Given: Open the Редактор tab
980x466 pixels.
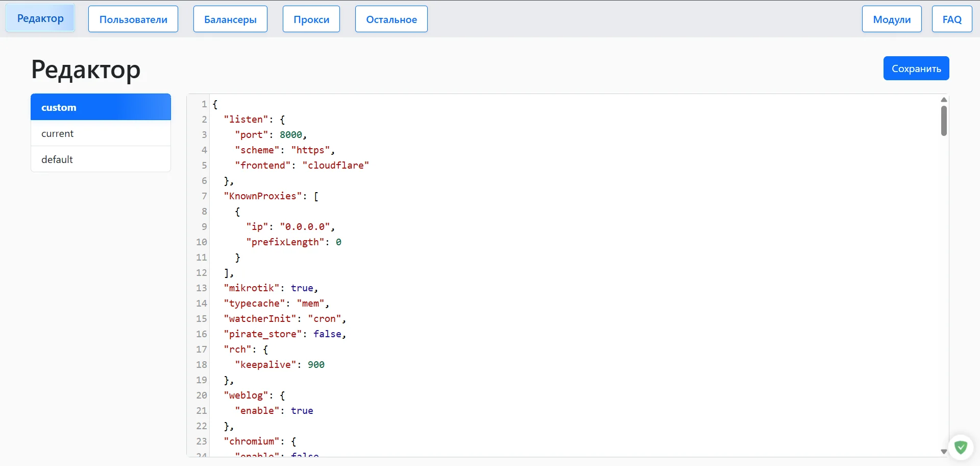Looking at the screenshot, I should pos(40,18).
